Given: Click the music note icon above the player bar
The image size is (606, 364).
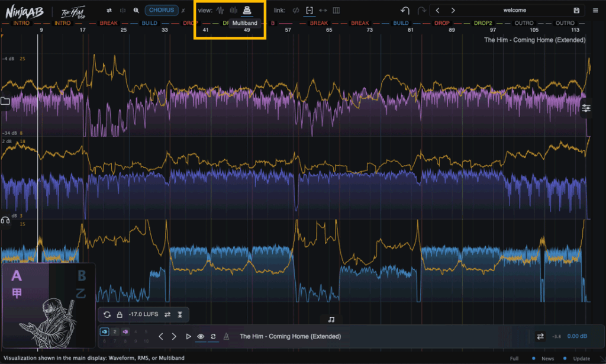Looking at the screenshot, I should tap(331, 320).
